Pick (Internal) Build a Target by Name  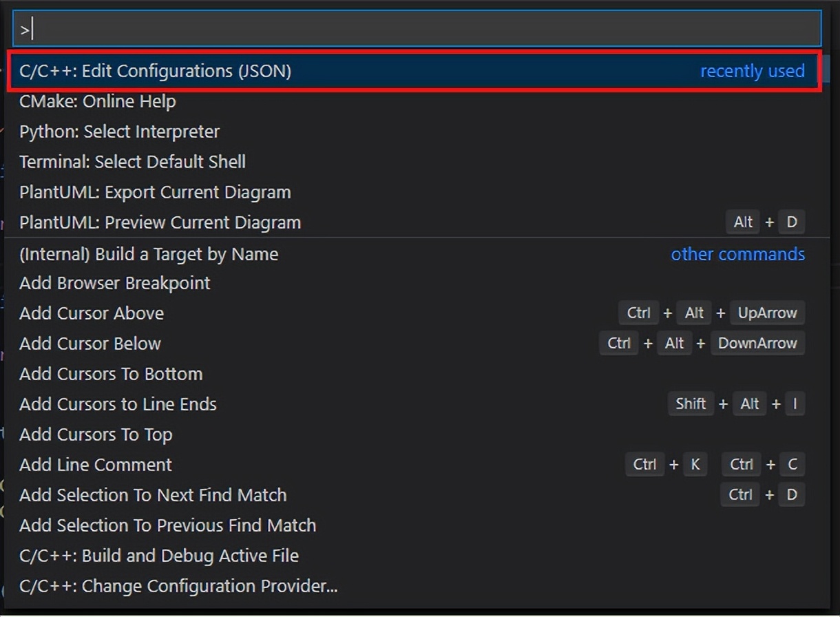149,254
